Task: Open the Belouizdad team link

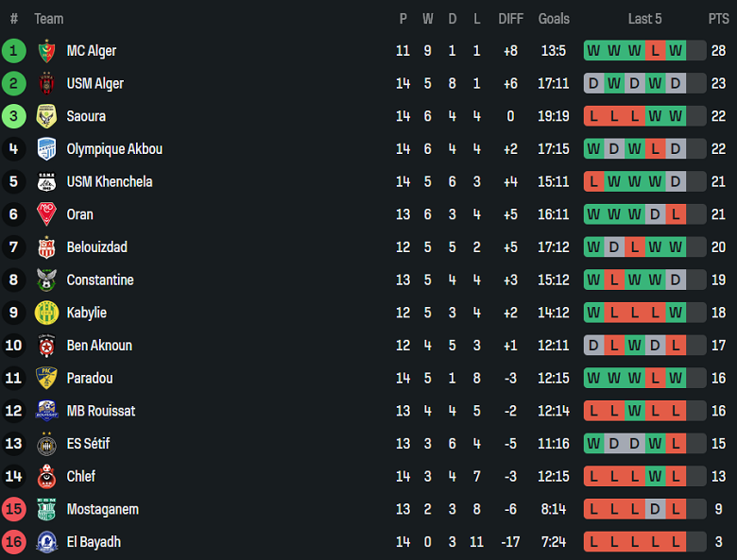Action: coord(96,247)
